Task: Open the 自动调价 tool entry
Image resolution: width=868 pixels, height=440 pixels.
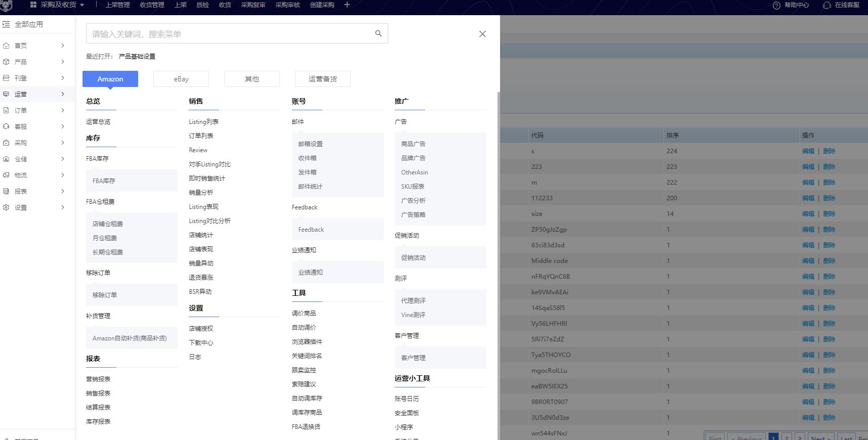Action: (304, 328)
